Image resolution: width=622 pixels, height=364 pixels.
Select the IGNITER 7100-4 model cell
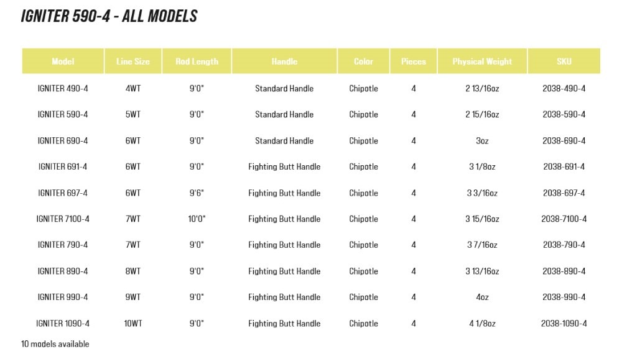click(x=63, y=219)
